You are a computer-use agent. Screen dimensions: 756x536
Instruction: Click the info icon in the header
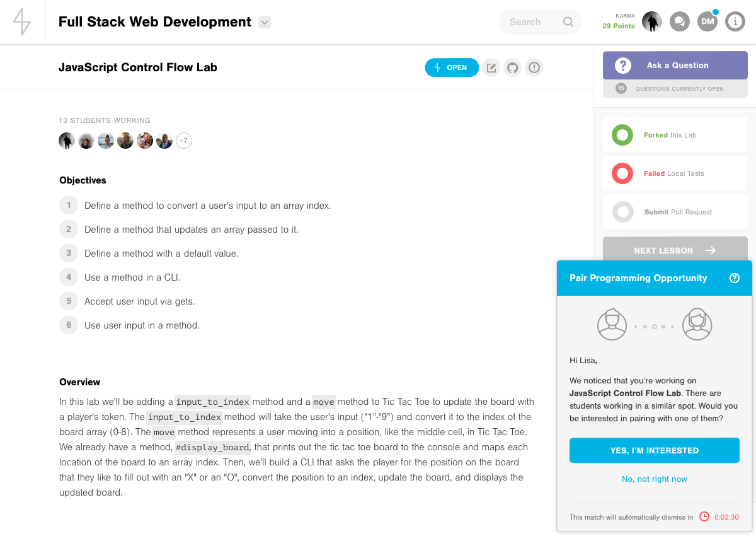(735, 21)
